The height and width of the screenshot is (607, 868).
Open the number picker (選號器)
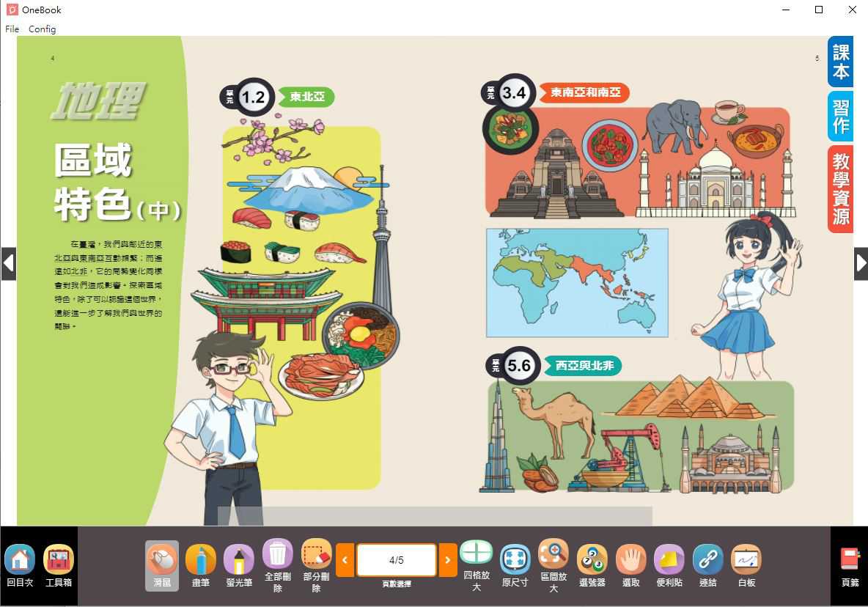point(592,565)
